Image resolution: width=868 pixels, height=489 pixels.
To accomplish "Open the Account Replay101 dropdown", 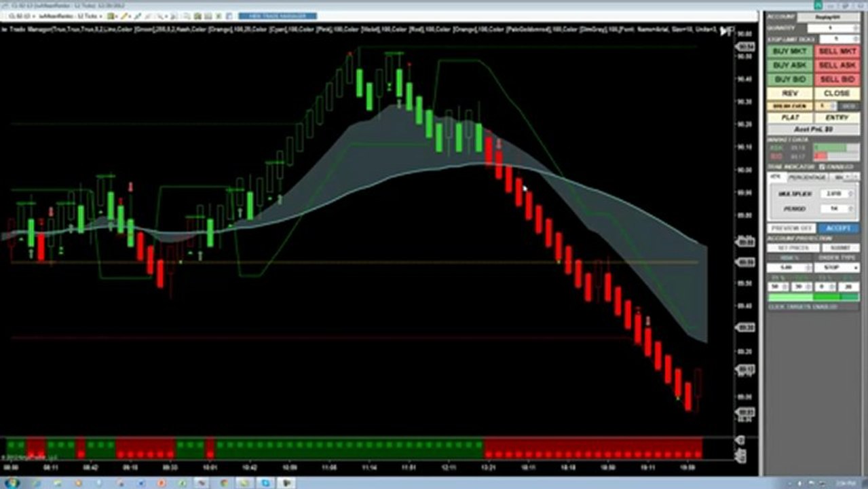I will (x=829, y=17).
